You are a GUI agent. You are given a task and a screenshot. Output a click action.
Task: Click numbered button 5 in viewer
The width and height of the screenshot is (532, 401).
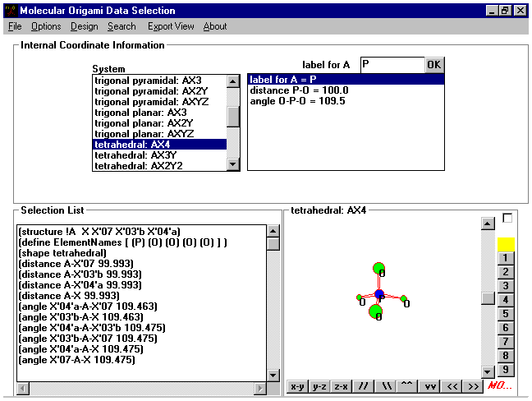pos(507,314)
